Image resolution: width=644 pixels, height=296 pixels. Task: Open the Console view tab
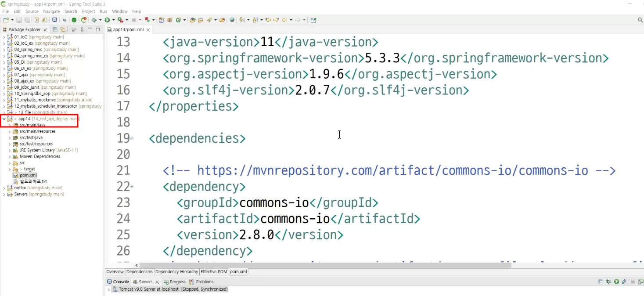(x=118, y=282)
